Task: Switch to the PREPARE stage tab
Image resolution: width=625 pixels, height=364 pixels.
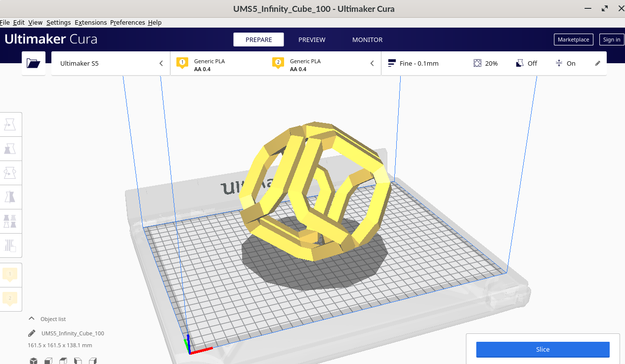Action: click(258, 40)
